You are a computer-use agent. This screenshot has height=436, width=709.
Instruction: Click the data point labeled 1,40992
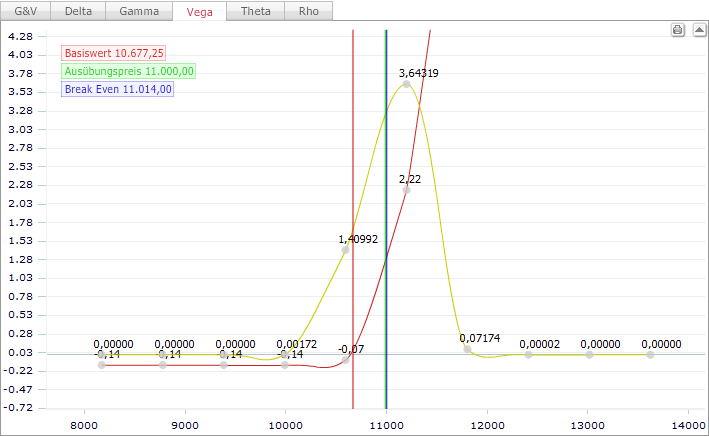pyautogui.click(x=345, y=249)
